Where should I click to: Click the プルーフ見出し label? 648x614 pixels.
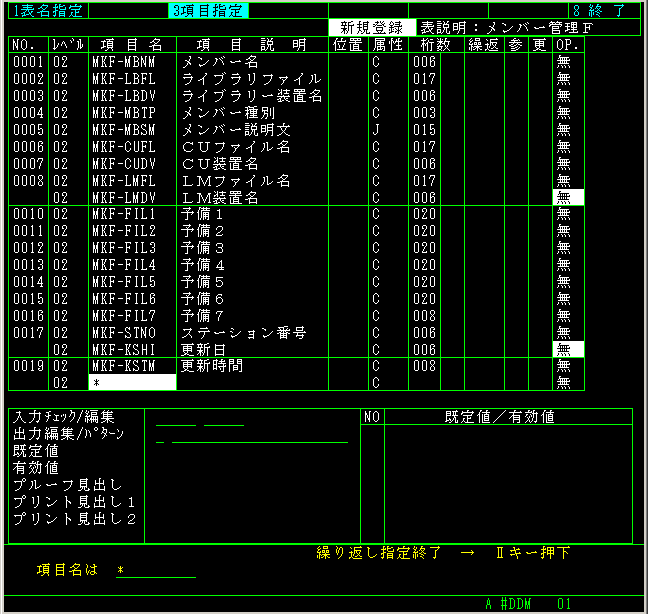click(67, 485)
